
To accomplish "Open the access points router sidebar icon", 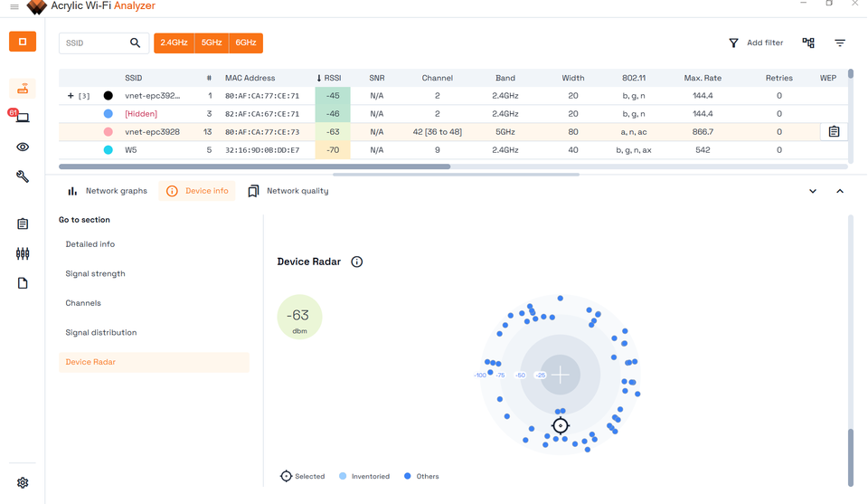I will click(x=23, y=89).
